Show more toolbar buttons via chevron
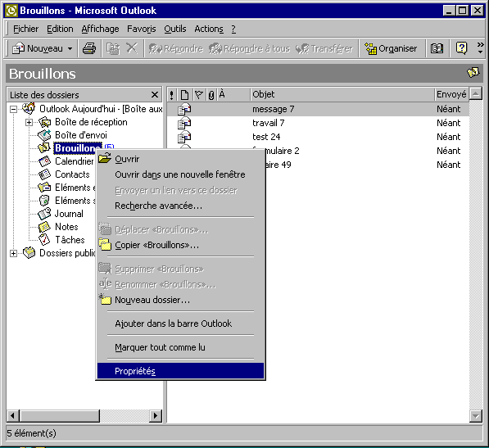This screenshot has height=448, width=489. [x=480, y=48]
